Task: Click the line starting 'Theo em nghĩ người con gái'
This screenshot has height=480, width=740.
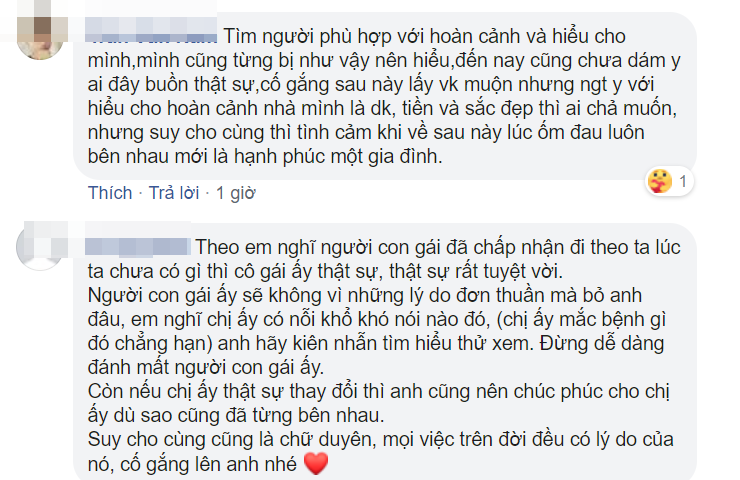Action: [438, 247]
